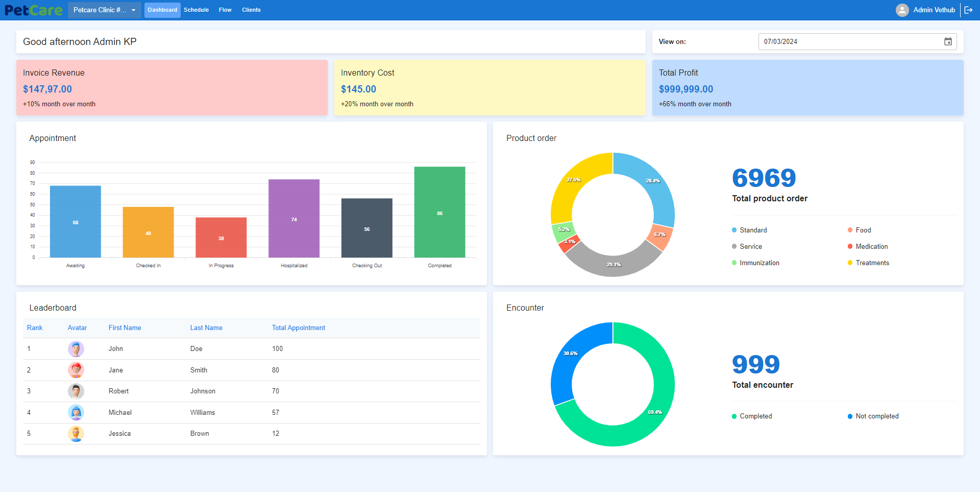Expand the Petcare Clinic selector dropdown

coord(104,10)
